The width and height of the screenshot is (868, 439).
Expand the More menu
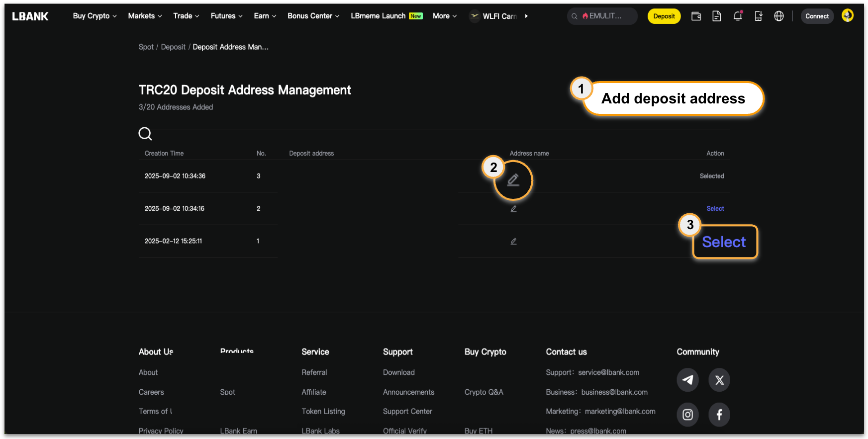tap(445, 16)
